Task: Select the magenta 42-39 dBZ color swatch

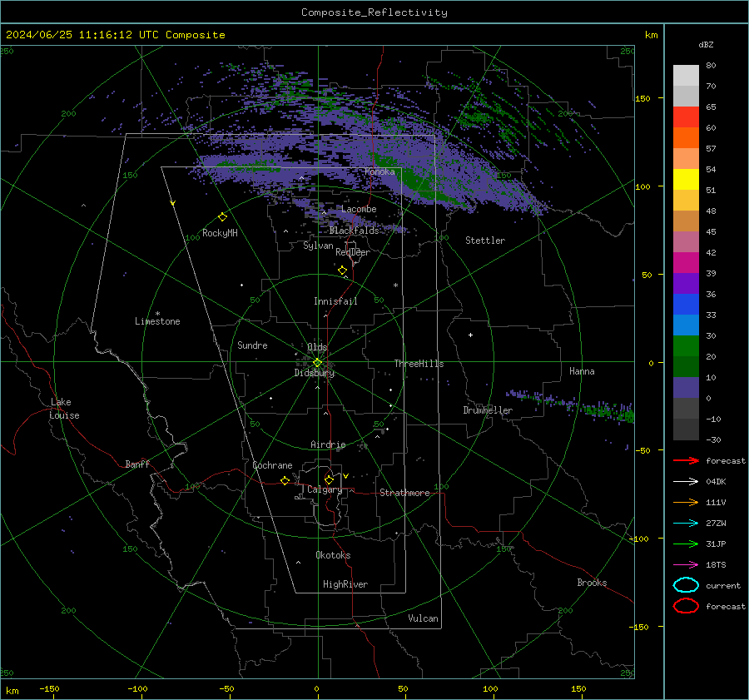Action: pyautogui.click(x=686, y=263)
